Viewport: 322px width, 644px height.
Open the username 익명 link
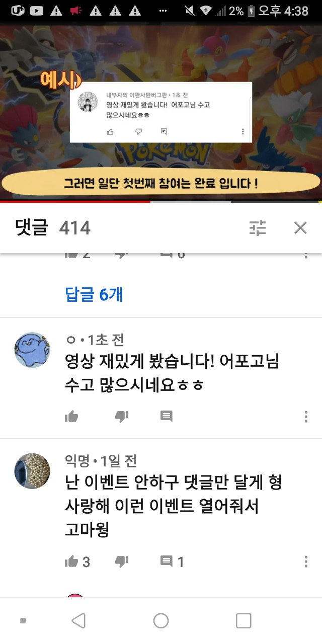pyautogui.click(x=77, y=460)
